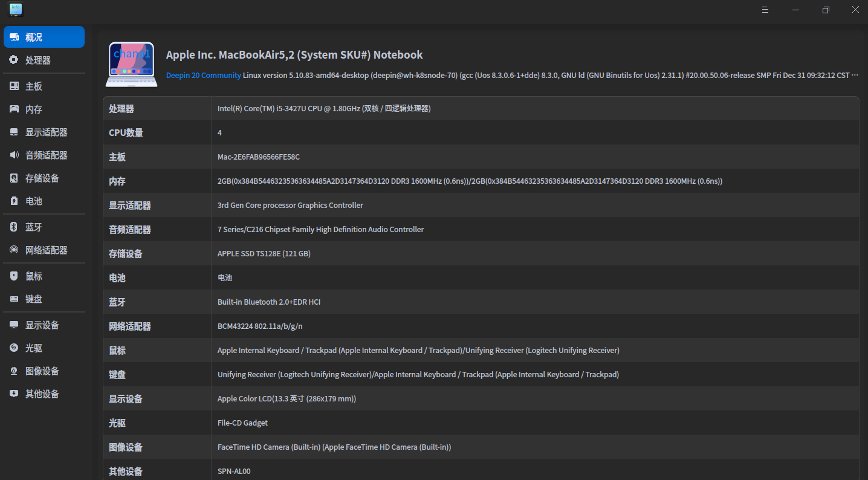View 显示适配器 sidebar label

(47, 132)
